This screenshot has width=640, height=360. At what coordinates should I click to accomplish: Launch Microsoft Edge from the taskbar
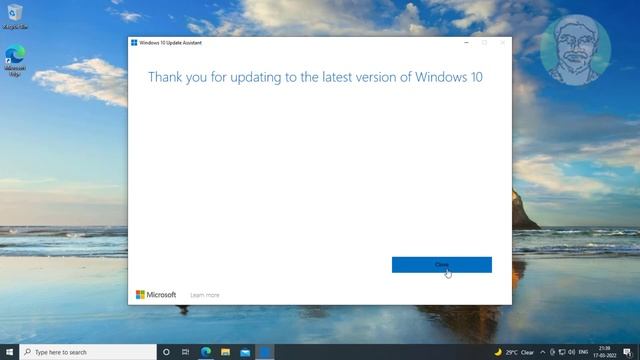(x=206, y=352)
